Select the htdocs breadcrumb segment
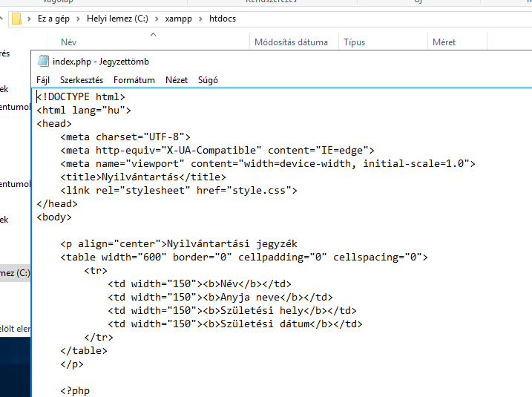 222,19
